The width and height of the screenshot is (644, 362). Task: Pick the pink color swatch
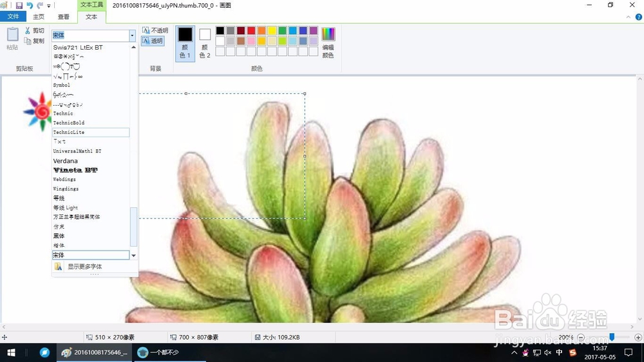pos(251,41)
